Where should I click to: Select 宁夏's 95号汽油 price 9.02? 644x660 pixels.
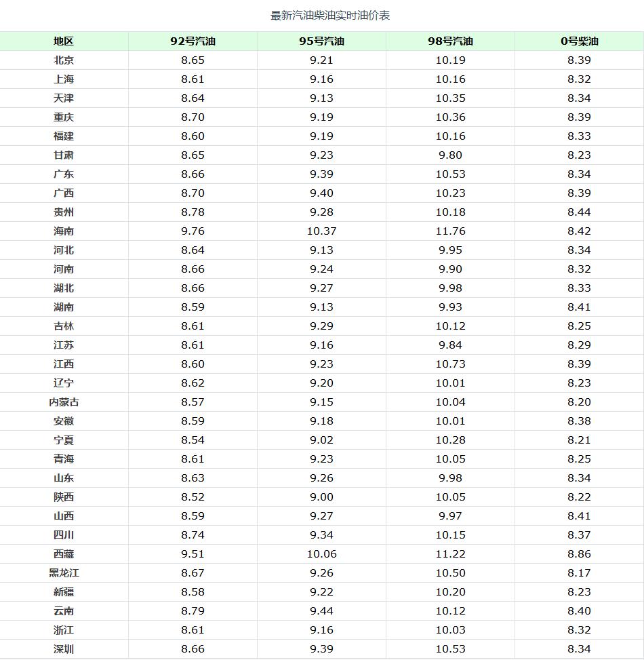321,440
